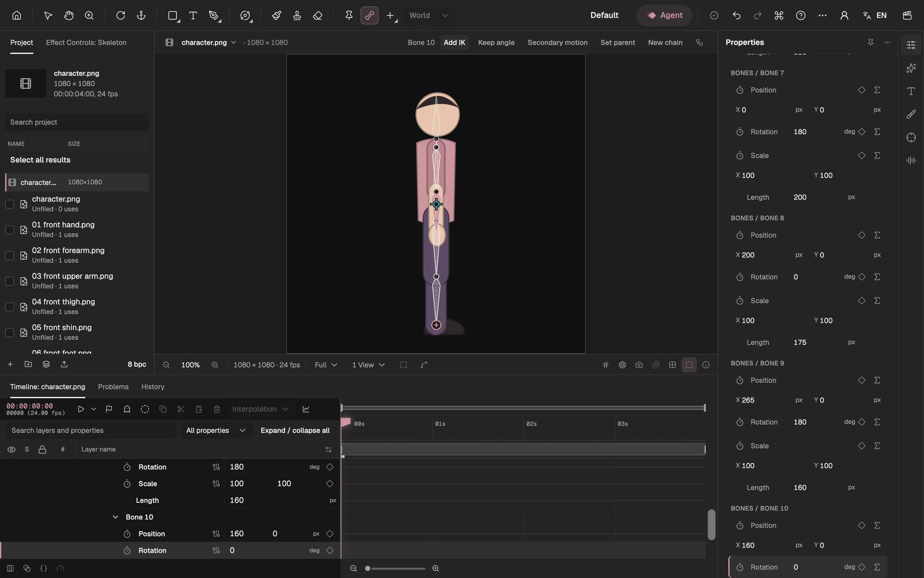Image resolution: width=924 pixels, height=578 pixels.
Task: Select the Puppet pin tool
Action: point(349,15)
